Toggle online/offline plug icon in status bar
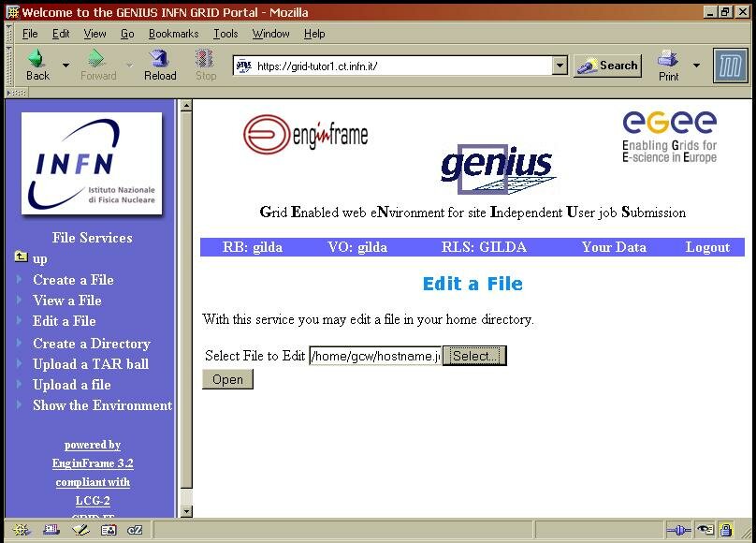 click(678, 531)
